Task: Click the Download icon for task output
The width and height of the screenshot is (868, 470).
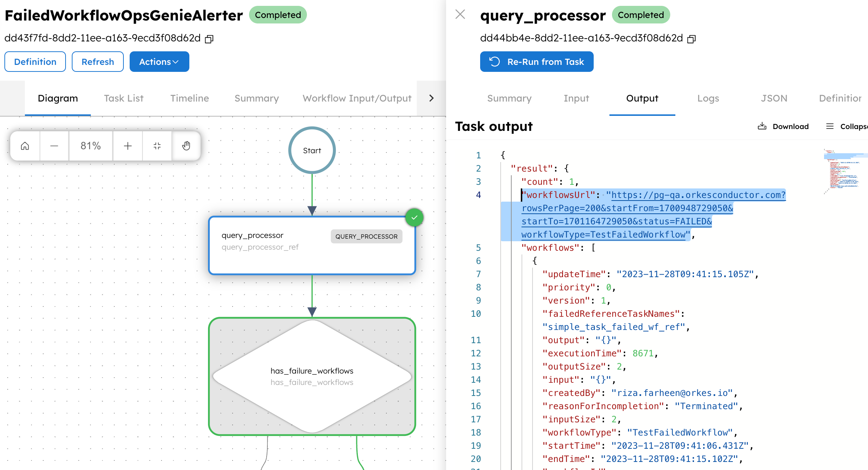Action: pyautogui.click(x=762, y=126)
